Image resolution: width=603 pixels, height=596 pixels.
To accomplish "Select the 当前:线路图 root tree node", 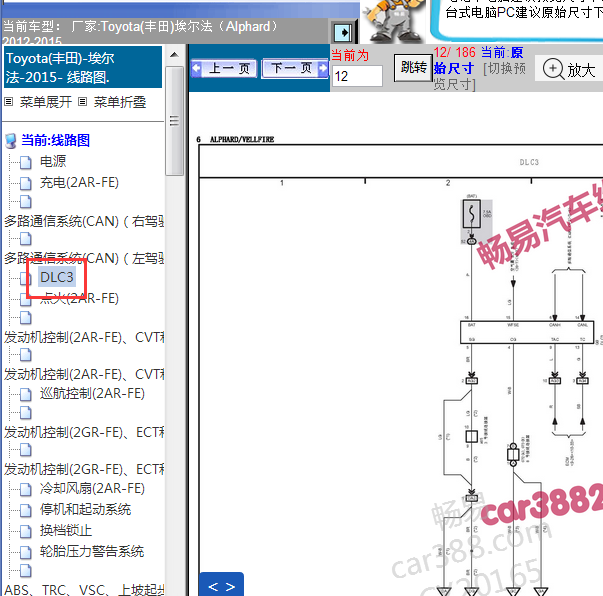I will 55,140.
